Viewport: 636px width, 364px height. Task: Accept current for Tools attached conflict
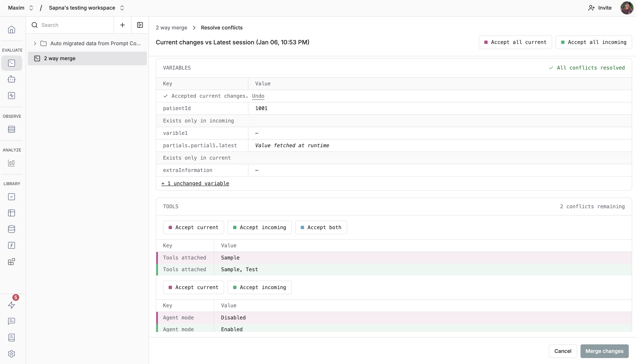[193, 227]
